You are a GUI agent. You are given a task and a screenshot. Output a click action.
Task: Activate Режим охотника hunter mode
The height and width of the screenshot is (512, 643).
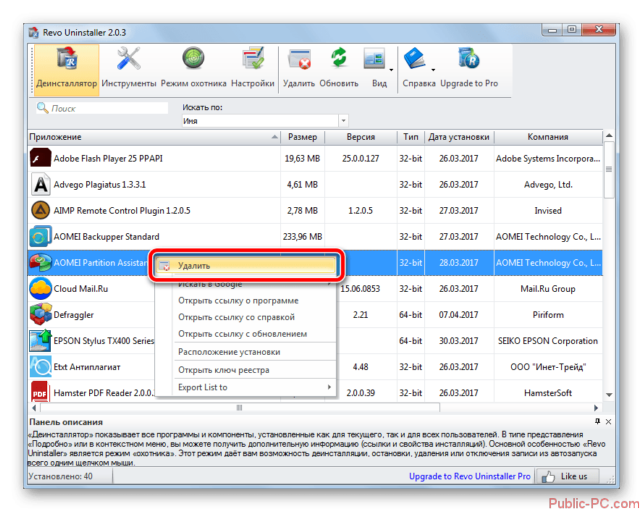coord(193,70)
